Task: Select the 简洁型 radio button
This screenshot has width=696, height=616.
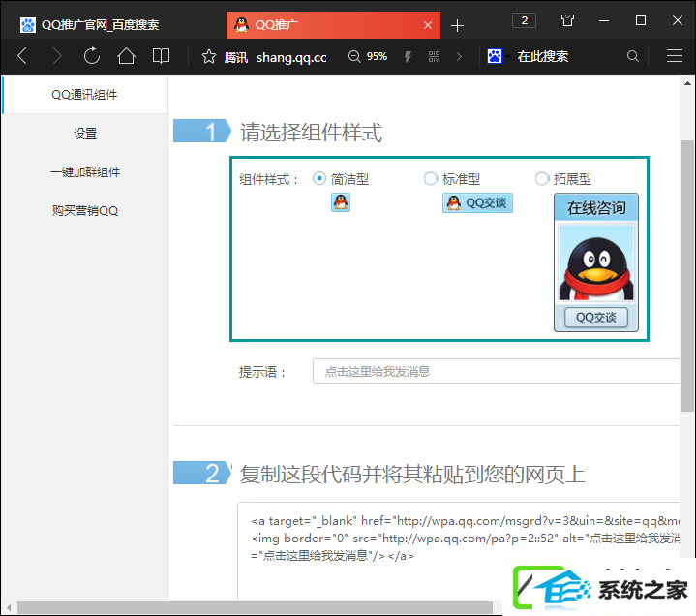Action: [319, 178]
